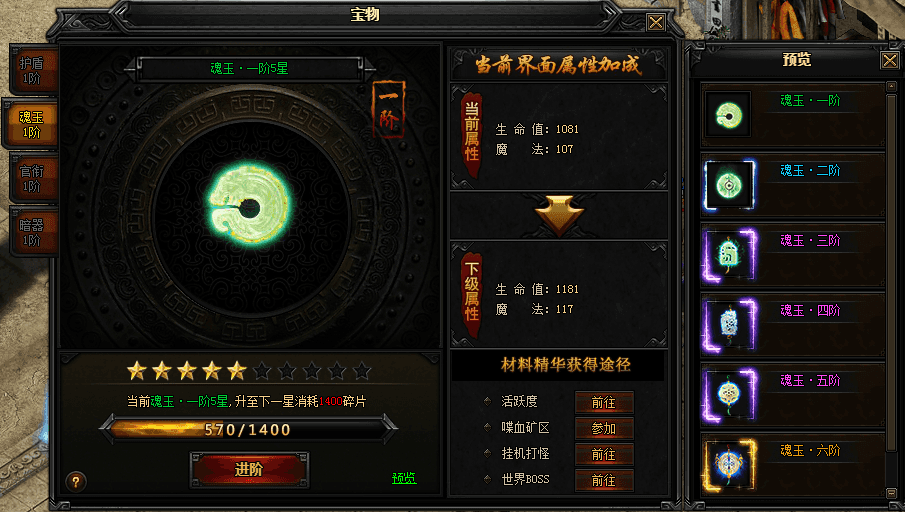The height and width of the screenshot is (512, 905).
Task: Click 前往 for 挂机打怪
Action: tap(604, 454)
